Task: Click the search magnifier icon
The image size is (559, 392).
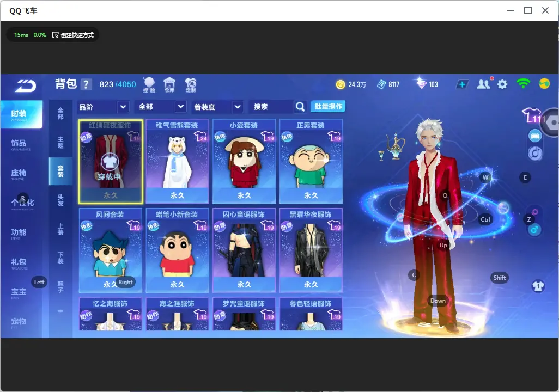Action: [300, 107]
